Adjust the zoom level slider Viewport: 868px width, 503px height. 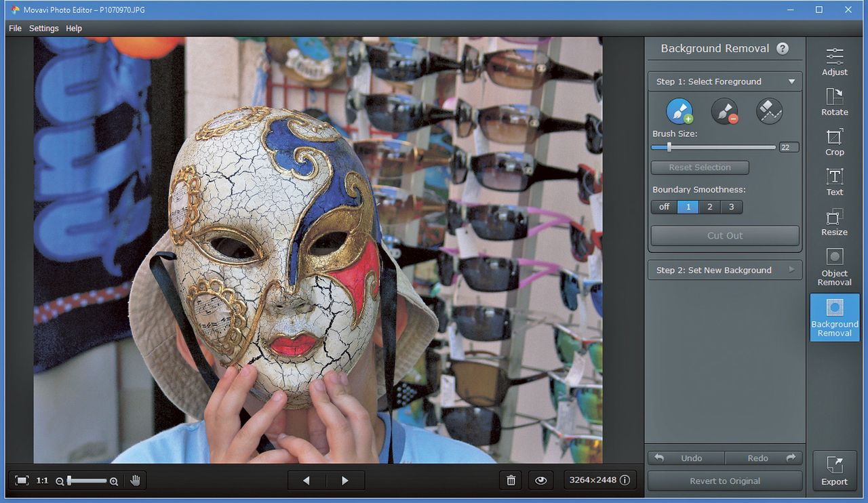tap(87, 481)
